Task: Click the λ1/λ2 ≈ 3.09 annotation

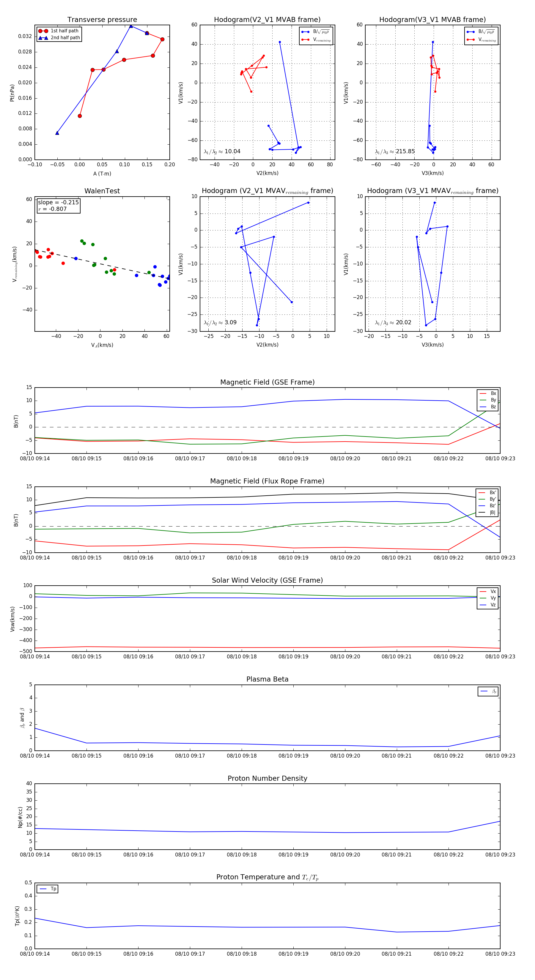Action: (x=220, y=323)
